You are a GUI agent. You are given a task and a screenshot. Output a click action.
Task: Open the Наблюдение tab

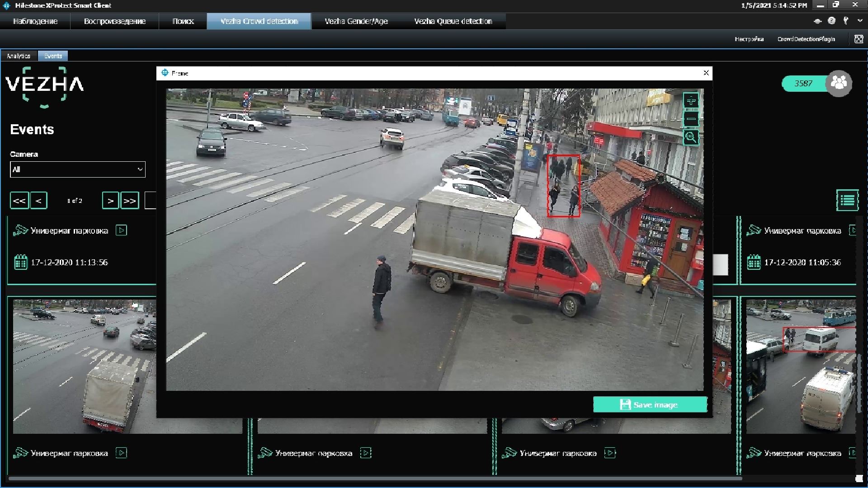coord(35,21)
